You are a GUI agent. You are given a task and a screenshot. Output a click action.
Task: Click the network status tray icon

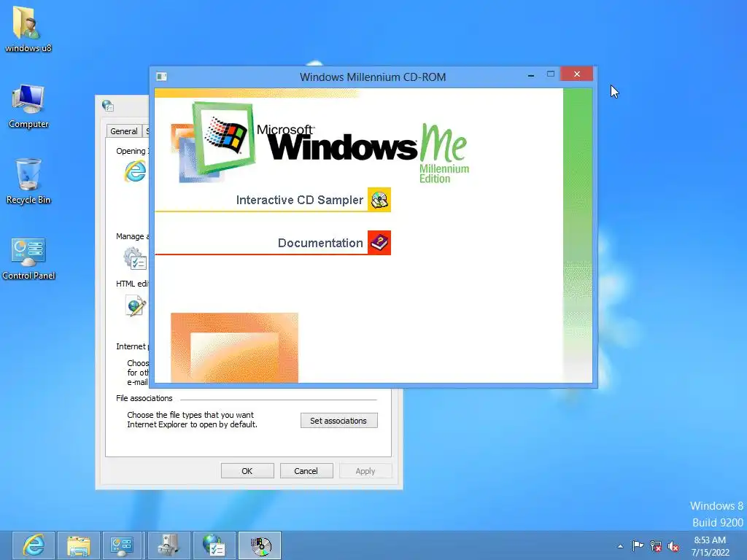click(656, 546)
